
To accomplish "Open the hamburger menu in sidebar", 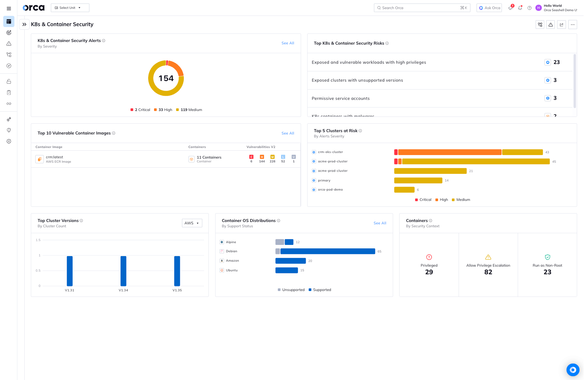I will [x=9, y=9].
